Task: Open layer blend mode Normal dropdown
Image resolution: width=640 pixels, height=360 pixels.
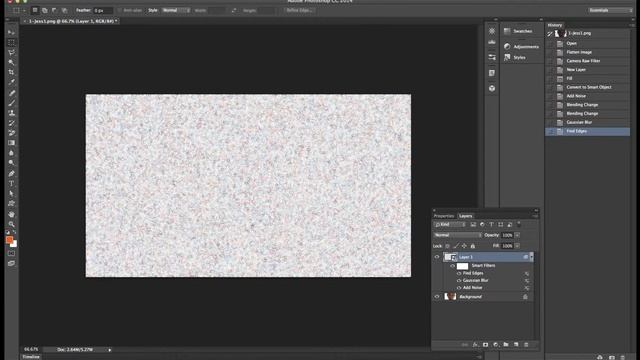Action: [457, 235]
